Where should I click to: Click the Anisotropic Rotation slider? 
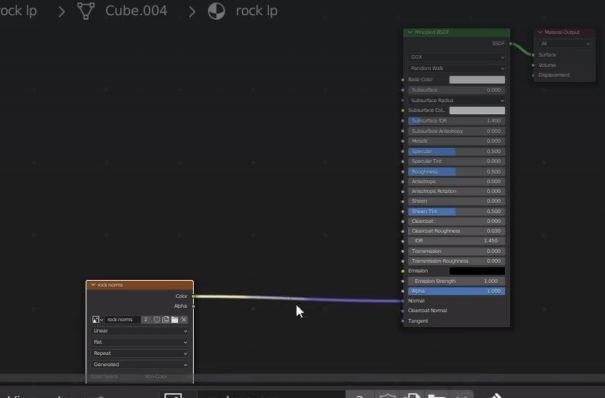[456, 191]
